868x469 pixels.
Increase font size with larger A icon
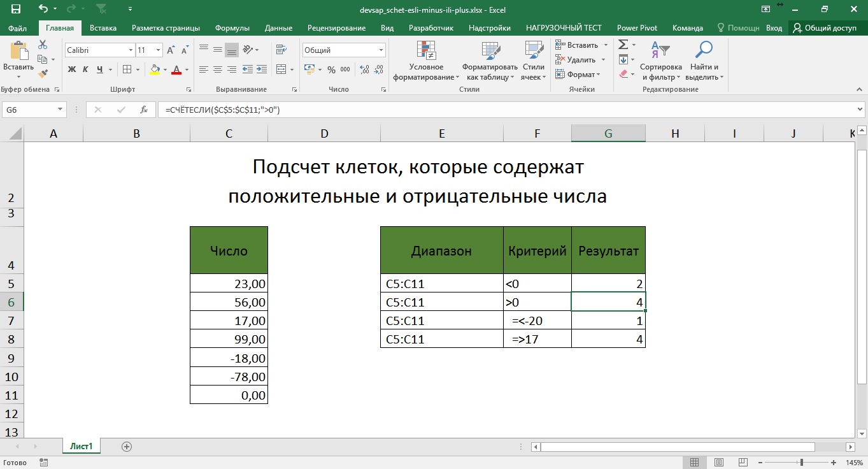pyautogui.click(x=171, y=50)
